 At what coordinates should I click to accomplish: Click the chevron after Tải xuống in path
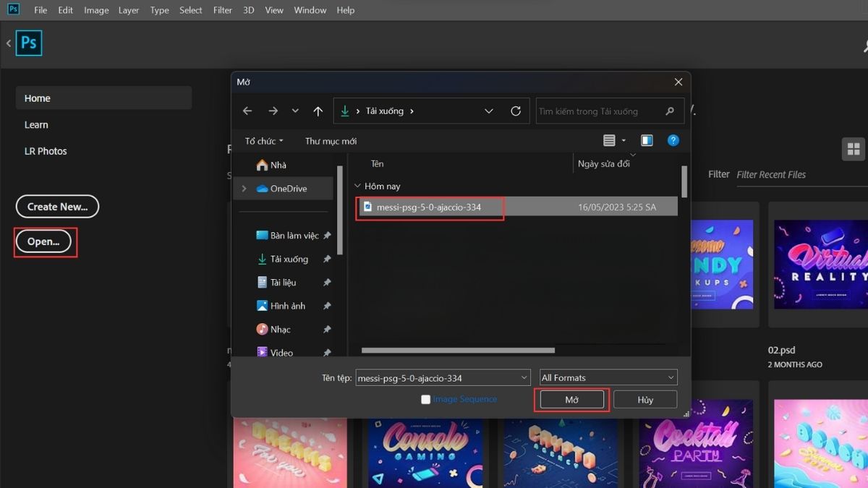pyautogui.click(x=412, y=111)
